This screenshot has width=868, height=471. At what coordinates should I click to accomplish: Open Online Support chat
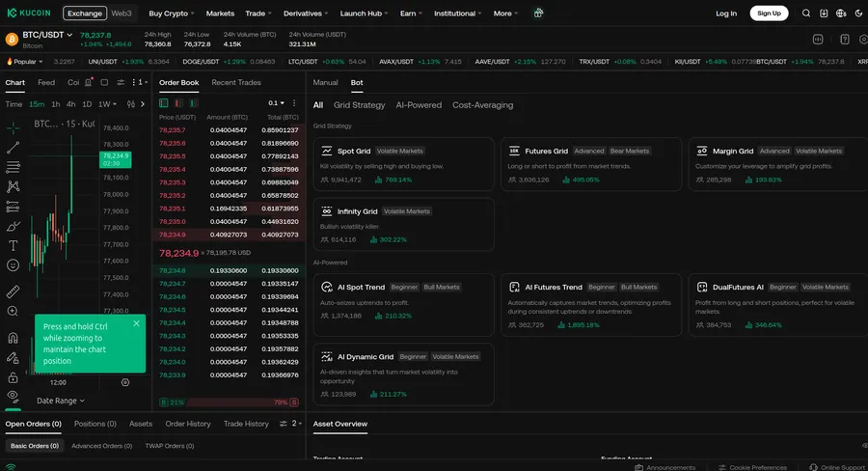pyautogui.click(x=837, y=467)
